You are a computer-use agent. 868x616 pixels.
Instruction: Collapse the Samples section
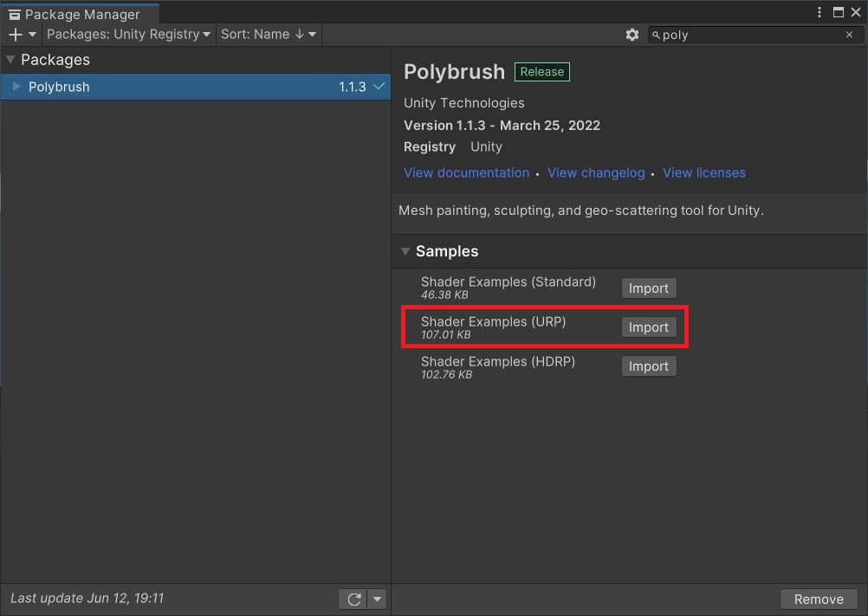tap(405, 251)
